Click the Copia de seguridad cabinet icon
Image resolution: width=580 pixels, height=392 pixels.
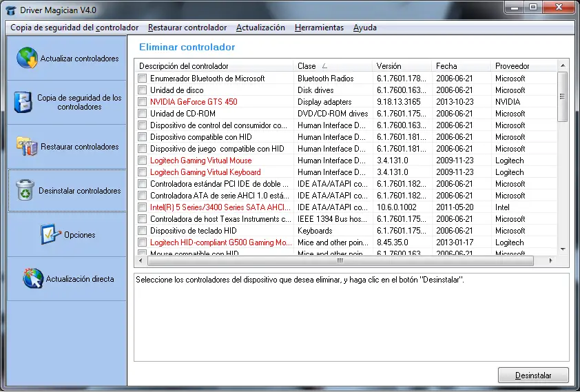(x=23, y=102)
